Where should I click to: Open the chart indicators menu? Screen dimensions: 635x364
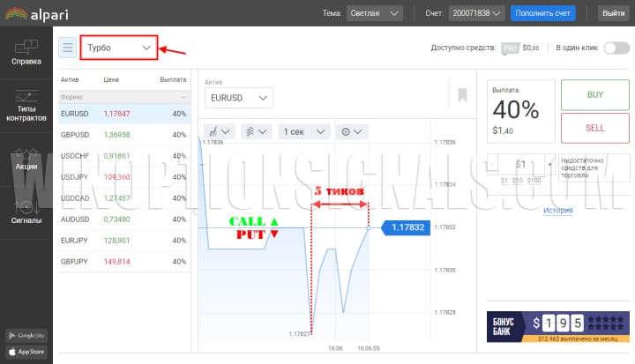(x=257, y=131)
